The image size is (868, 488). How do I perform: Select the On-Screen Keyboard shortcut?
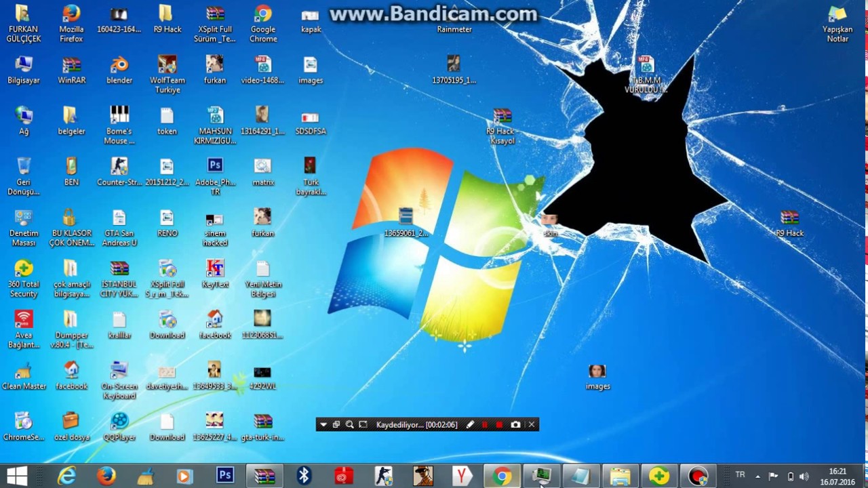(x=119, y=380)
